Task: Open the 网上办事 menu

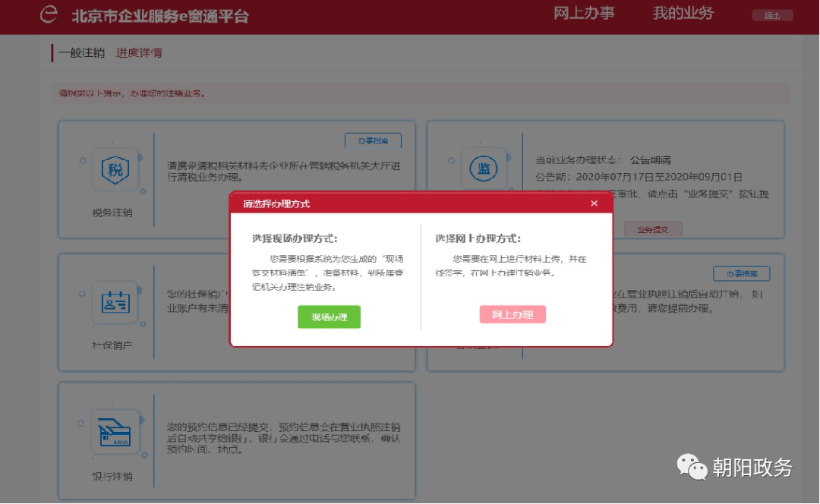Action: pos(584,13)
